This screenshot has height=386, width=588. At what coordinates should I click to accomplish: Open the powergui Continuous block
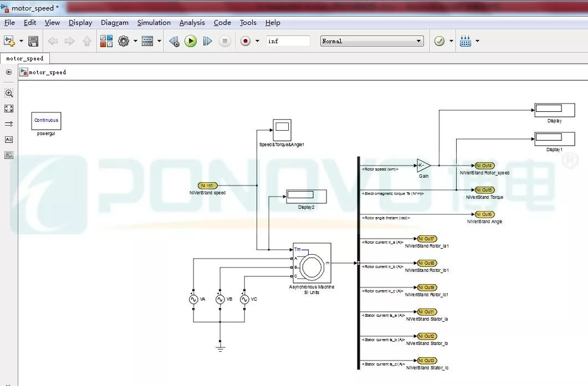click(45, 120)
